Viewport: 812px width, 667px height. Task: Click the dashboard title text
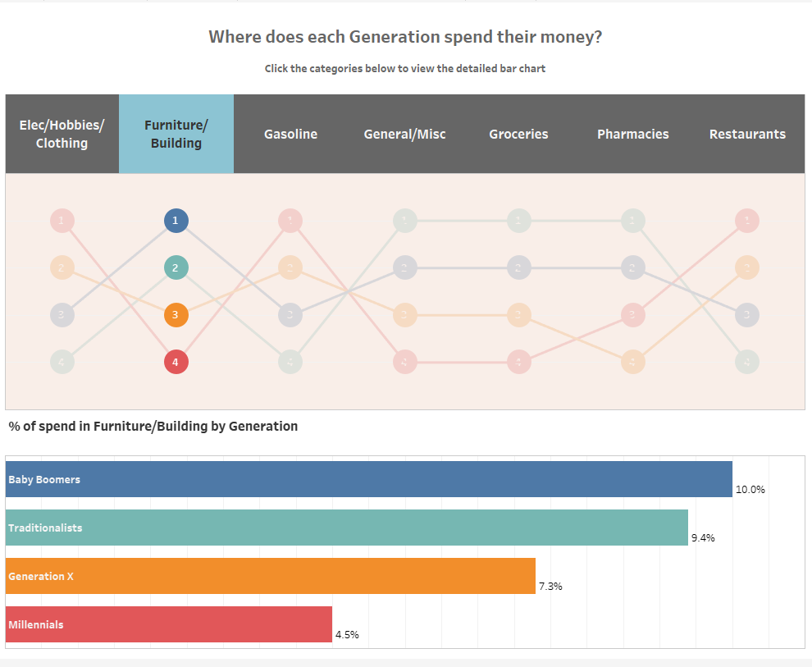(406, 36)
